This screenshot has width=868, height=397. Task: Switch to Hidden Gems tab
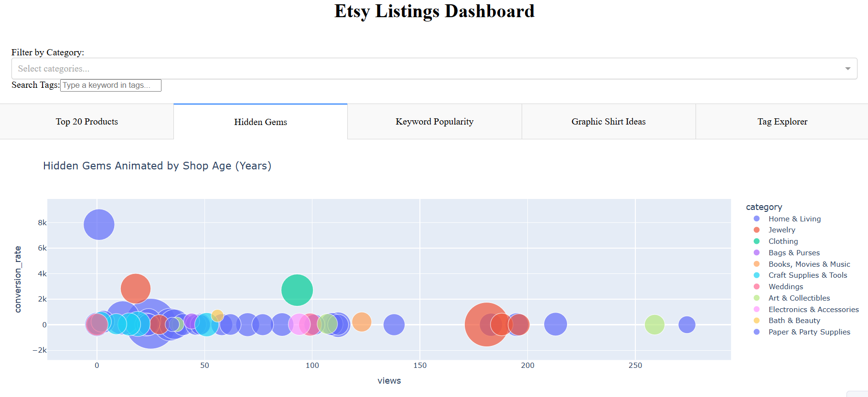260,122
